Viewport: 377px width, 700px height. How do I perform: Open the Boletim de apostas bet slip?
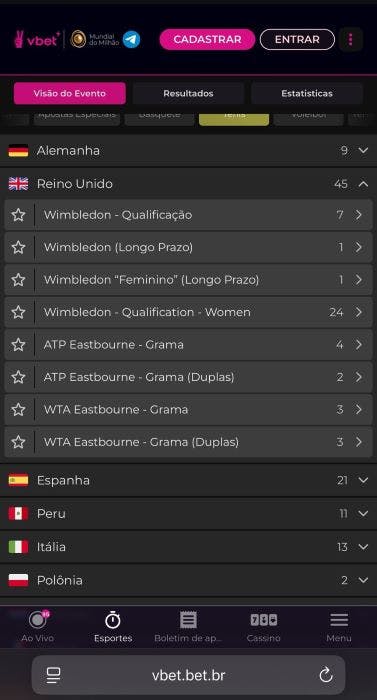188,626
